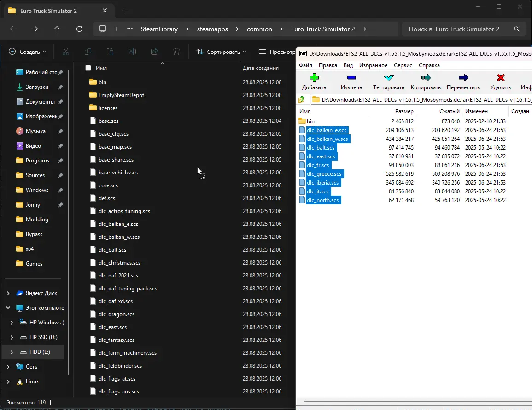Image resolution: width=532 pixels, height=410 pixels.
Task: Select dlc_greece.scs in the archive list
Action: click(324, 174)
